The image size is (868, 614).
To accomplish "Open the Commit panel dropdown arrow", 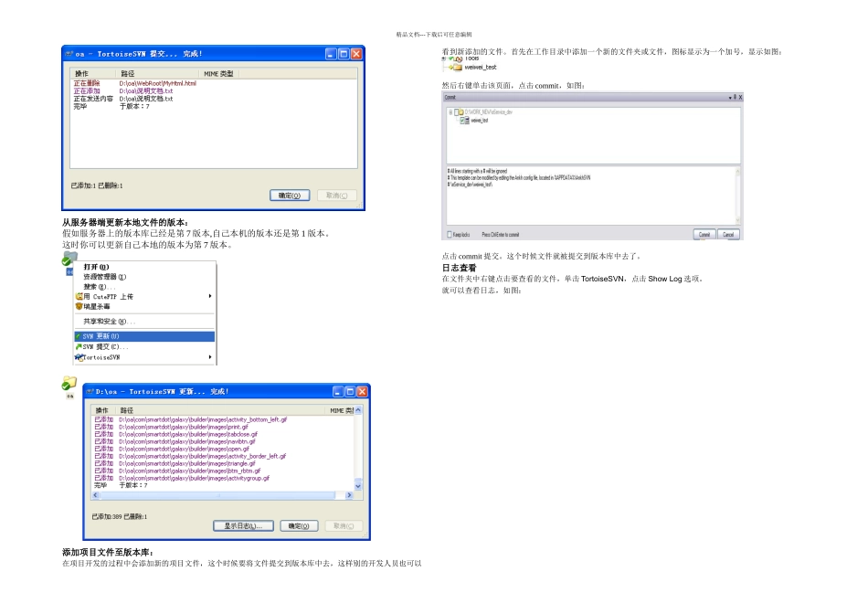I will point(730,98).
